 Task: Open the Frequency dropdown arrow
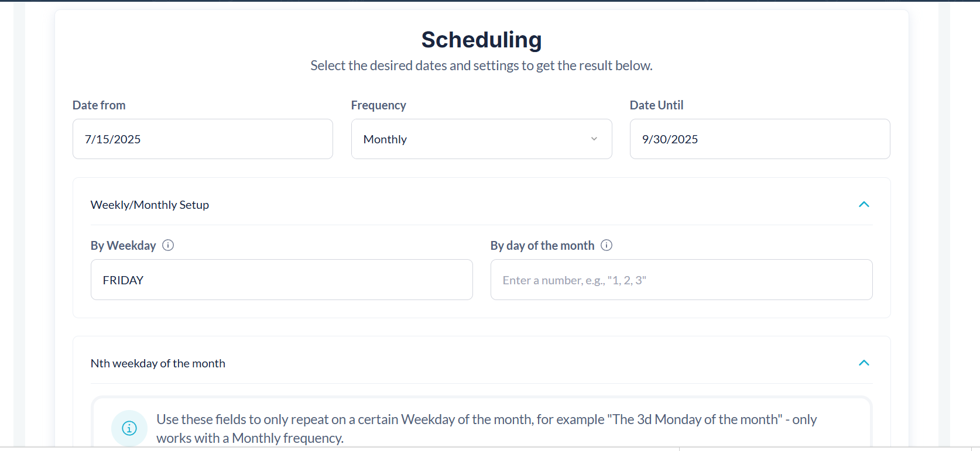point(594,139)
